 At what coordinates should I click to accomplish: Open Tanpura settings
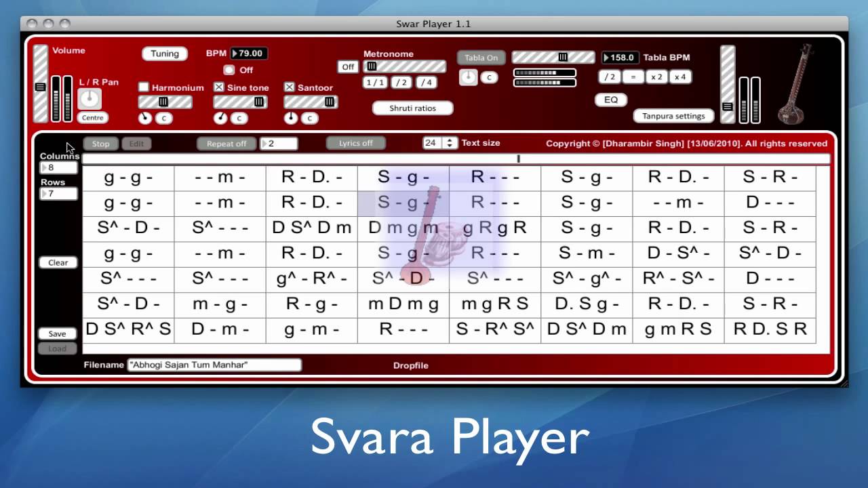point(673,116)
